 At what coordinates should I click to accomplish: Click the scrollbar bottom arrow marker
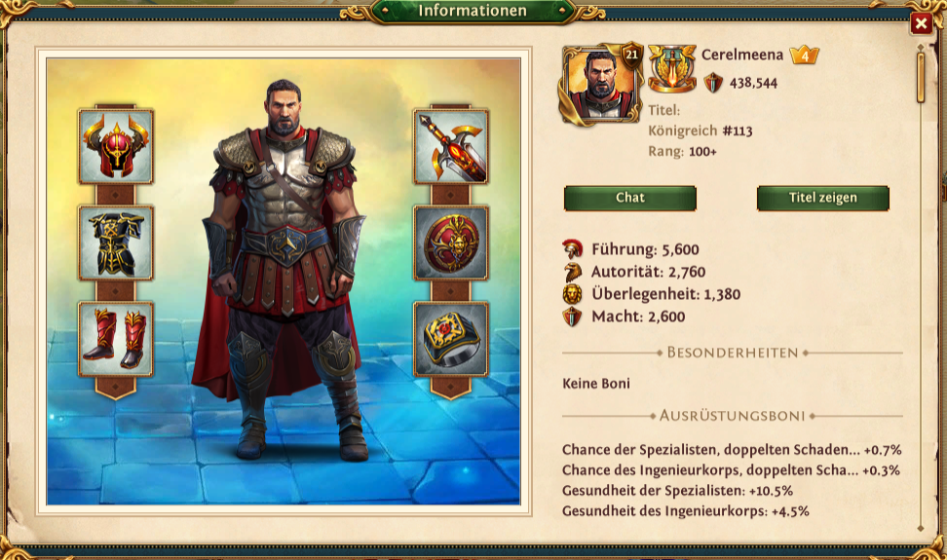(921, 529)
